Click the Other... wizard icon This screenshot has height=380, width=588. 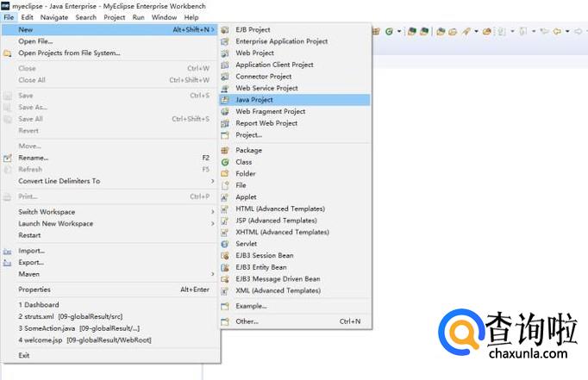tap(225, 321)
